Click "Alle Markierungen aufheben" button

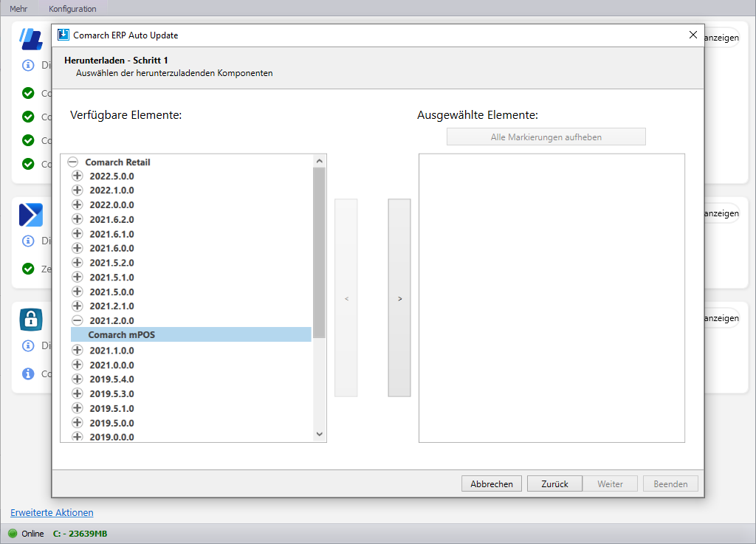coord(546,137)
